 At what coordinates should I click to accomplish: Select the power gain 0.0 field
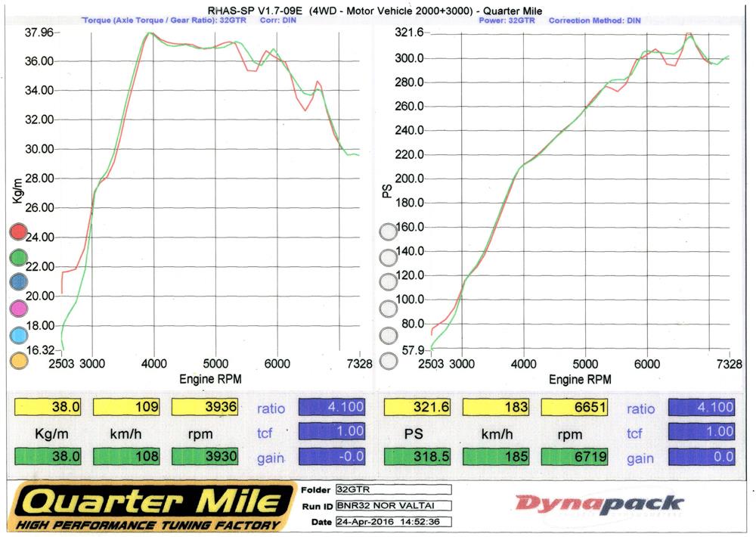(x=702, y=457)
